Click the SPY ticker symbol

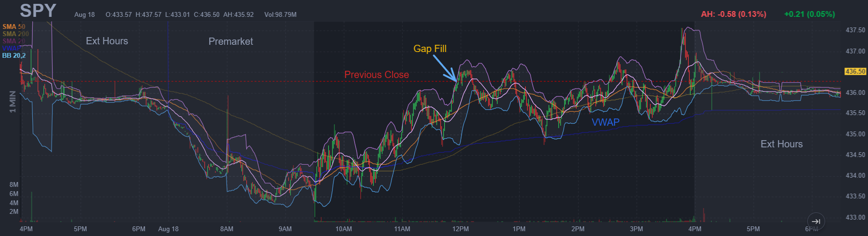point(38,10)
